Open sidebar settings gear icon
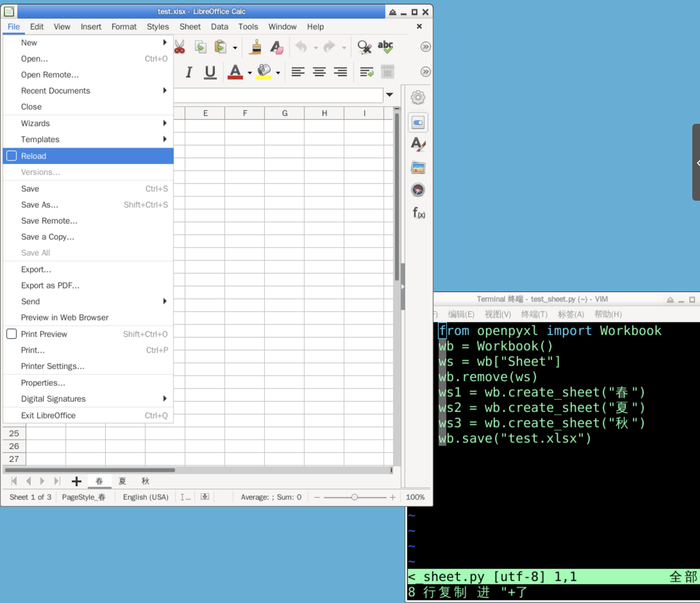This screenshot has width=700, height=603. coord(418,97)
